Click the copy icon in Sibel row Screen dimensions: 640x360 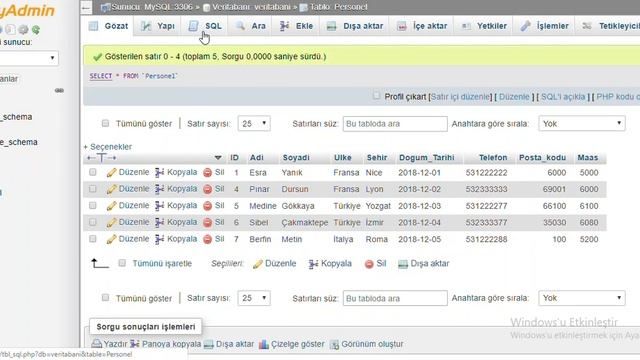coord(160,223)
